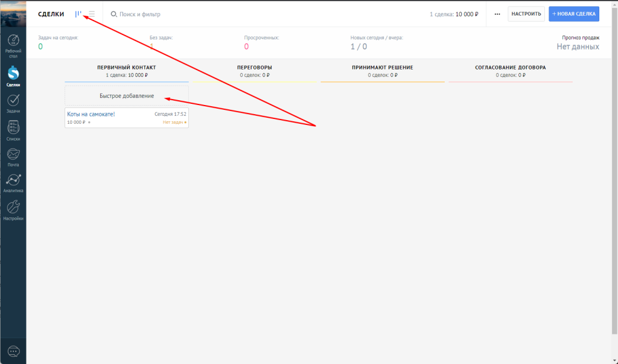Select the Сделки sidebar icon
618x364 pixels.
pyautogui.click(x=13, y=73)
